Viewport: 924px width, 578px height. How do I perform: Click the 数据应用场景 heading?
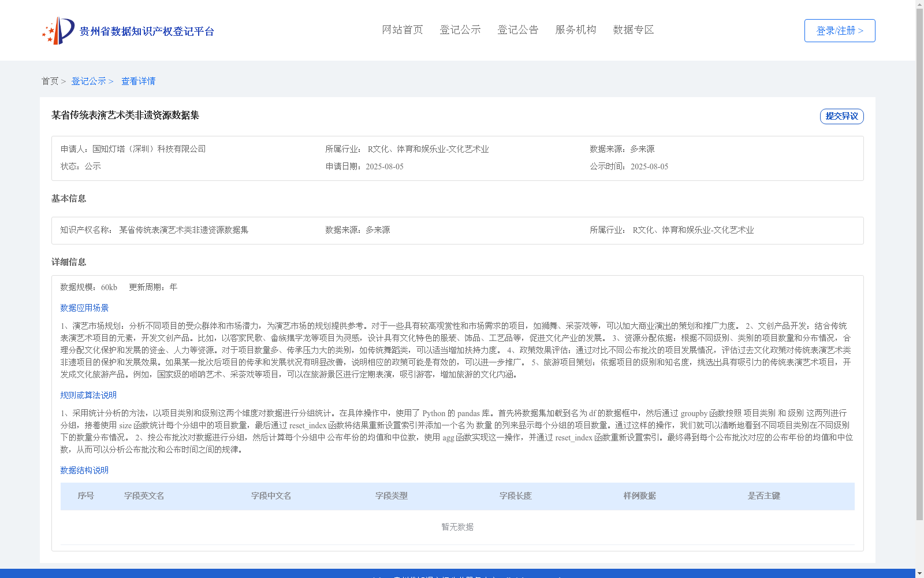tap(84, 308)
